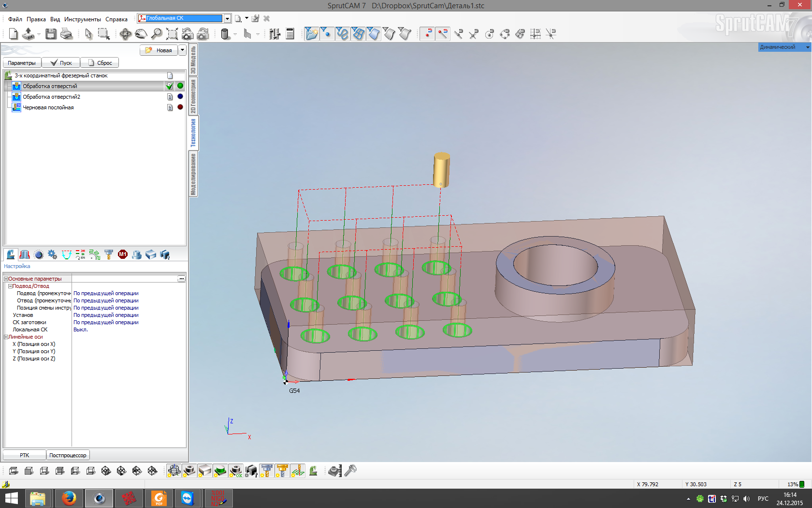The height and width of the screenshot is (508, 812).
Task: Click the milling tool icon in parameter tabs
Action: 109,254
